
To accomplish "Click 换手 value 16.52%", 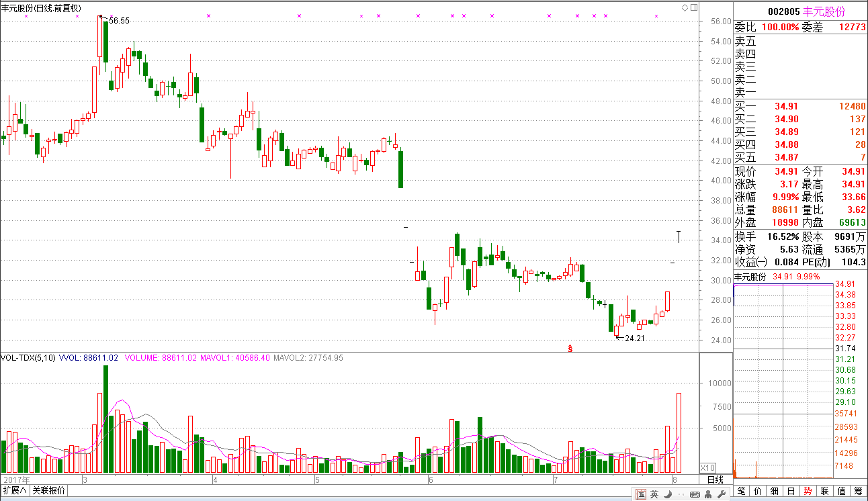I will click(782, 236).
